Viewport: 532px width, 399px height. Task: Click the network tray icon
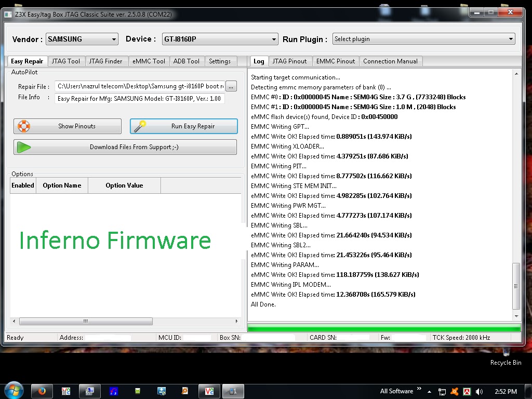[x=442, y=392]
